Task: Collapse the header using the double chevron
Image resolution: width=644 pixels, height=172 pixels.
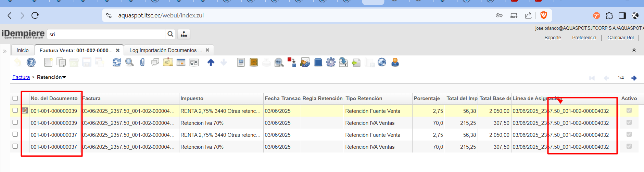Action: coord(634,50)
